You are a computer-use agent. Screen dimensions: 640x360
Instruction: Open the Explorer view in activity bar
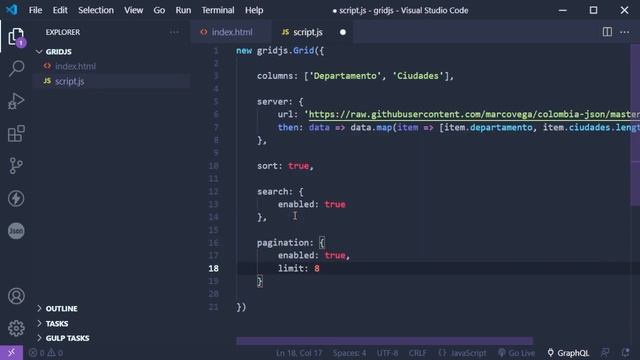(x=16, y=37)
